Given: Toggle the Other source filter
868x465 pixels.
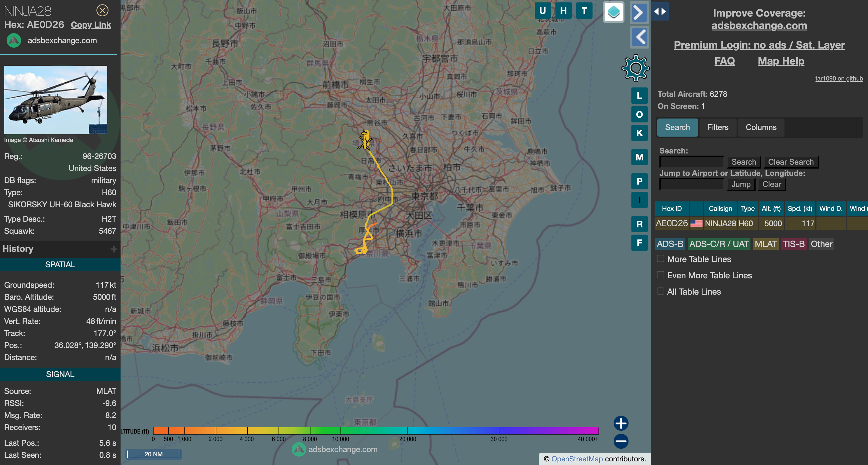Looking at the screenshot, I should pyautogui.click(x=821, y=244).
